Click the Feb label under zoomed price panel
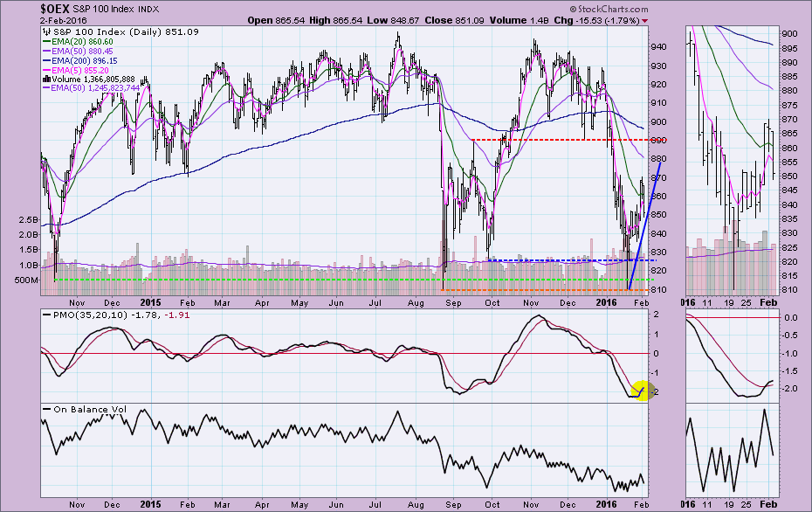This screenshot has width=812, height=512. pyautogui.click(x=768, y=302)
